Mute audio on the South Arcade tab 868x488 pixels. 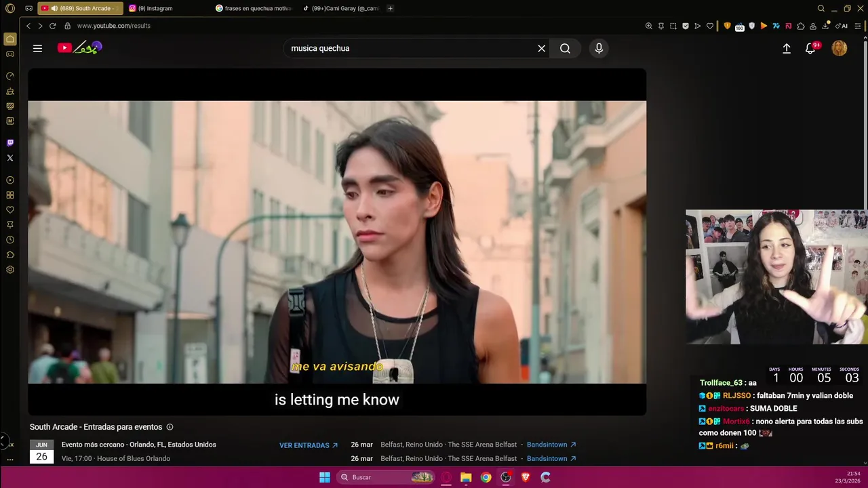[x=54, y=8]
